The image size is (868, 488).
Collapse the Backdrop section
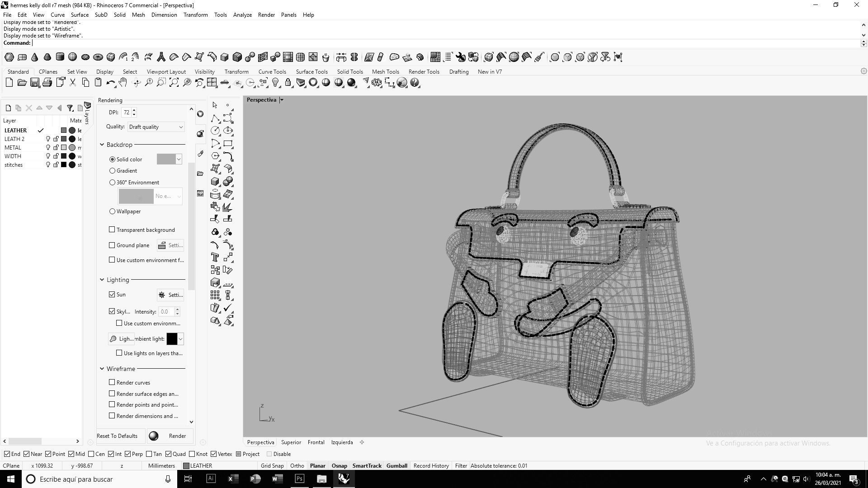(x=102, y=145)
